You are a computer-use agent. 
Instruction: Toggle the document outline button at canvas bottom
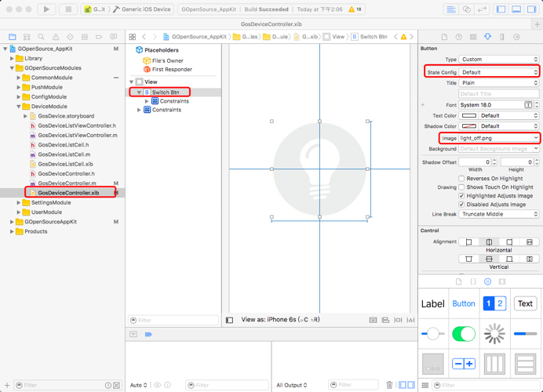(229, 320)
